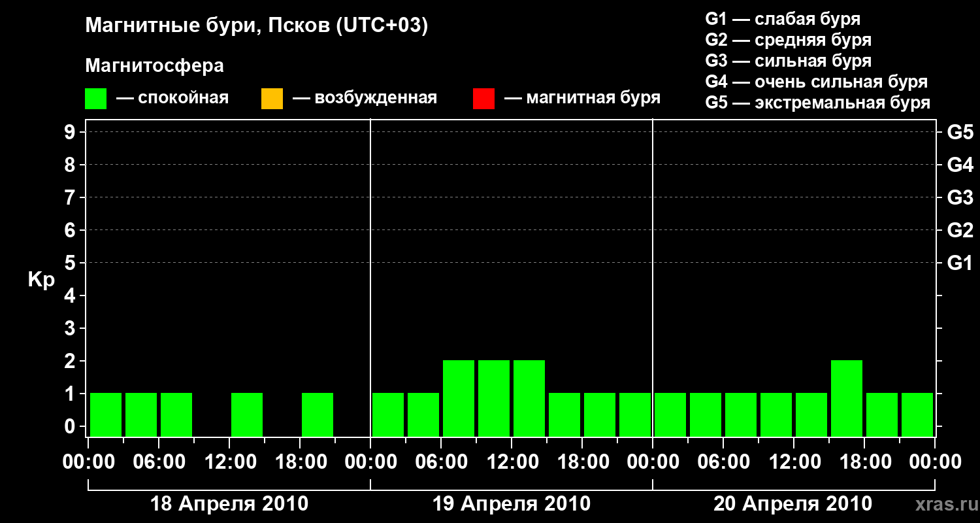Click the 12:00 time label for 18 April
980x523 pixels.
tap(229, 462)
